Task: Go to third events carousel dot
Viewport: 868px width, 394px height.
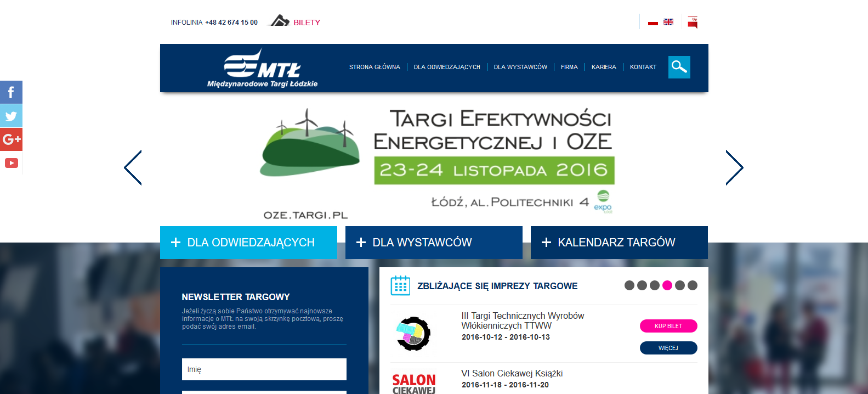Action: [655, 285]
